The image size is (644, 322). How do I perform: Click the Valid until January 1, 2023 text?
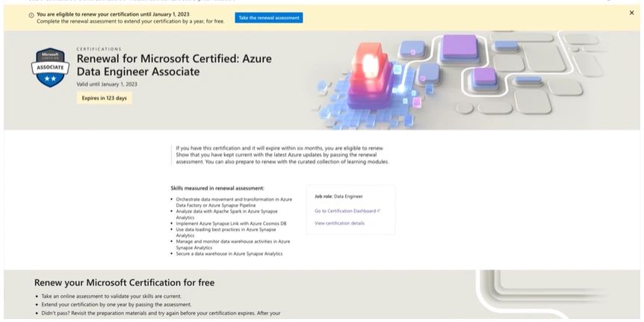(x=107, y=84)
